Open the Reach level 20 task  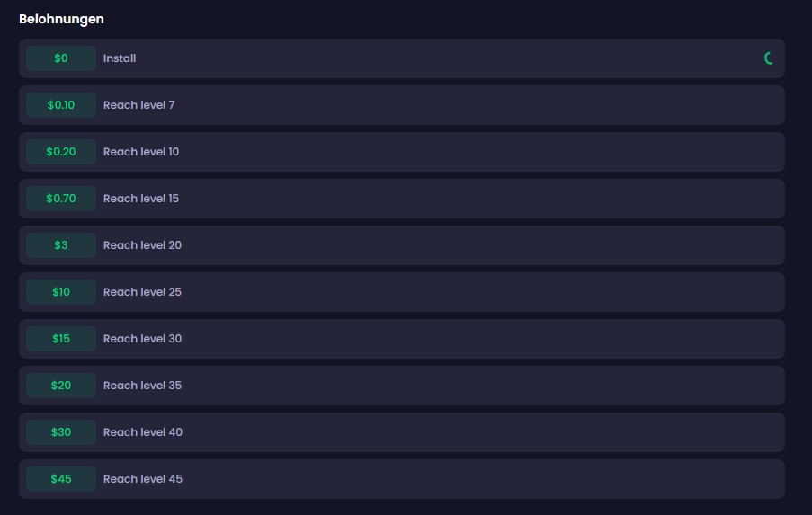point(402,245)
